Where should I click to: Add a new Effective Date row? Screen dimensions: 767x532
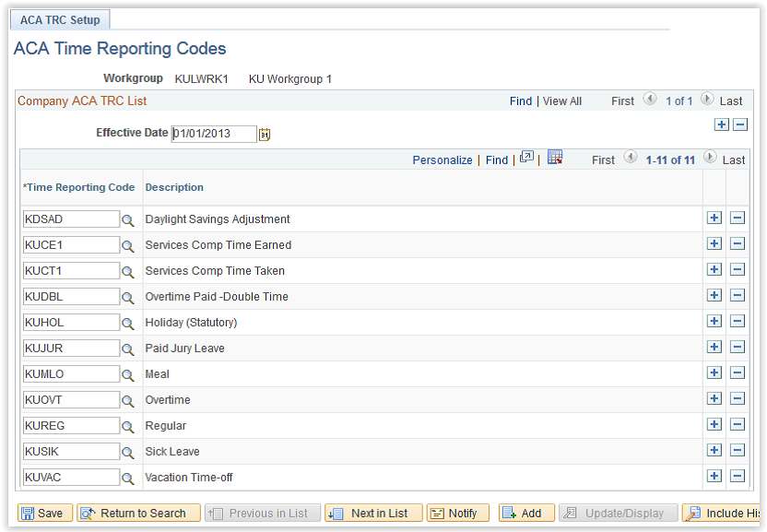[x=722, y=124]
